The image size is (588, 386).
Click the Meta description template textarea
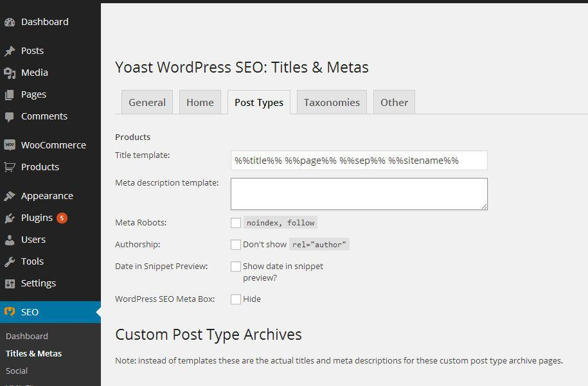click(359, 194)
